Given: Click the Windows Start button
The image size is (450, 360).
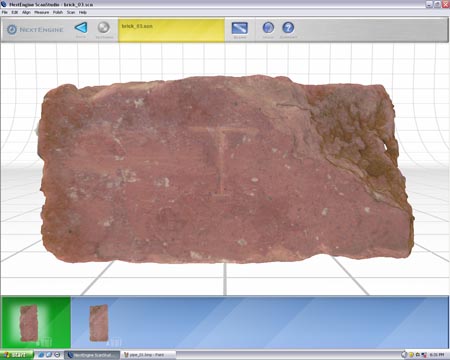Looking at the screenshot, I should coord(17,355).
